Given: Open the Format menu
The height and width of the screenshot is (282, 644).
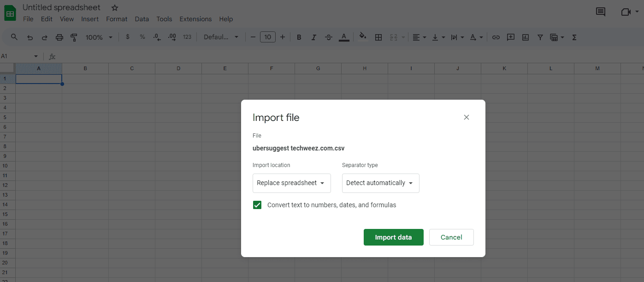Looking at the screenshot, I should (117, 19).
